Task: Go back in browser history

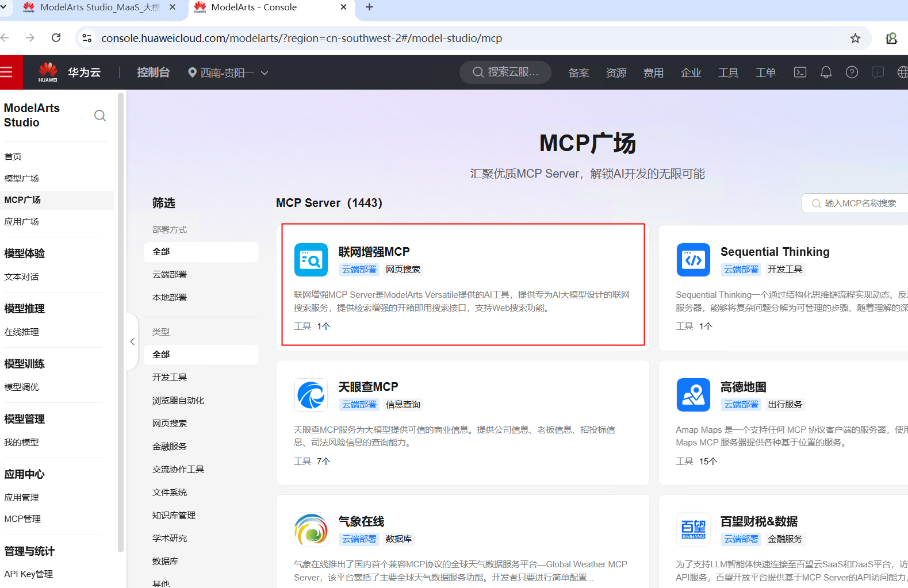Action: 5,38
